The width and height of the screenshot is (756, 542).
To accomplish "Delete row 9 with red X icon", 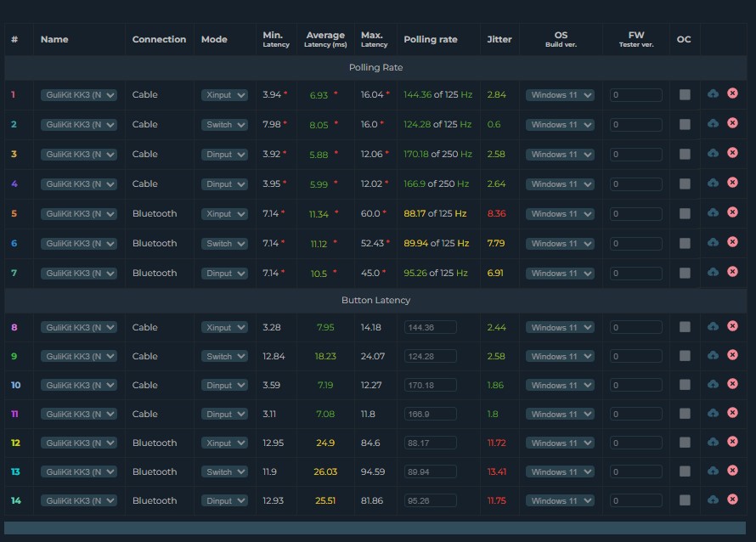I will pos(732,355).
